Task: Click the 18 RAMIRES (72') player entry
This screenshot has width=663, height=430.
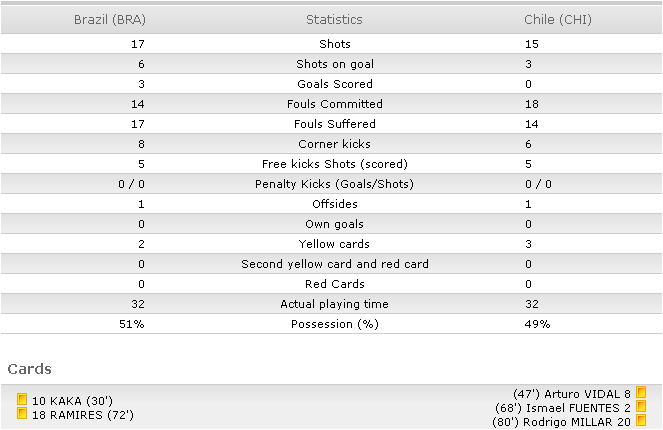Action: pyautogui.click(x=83, y=415)
